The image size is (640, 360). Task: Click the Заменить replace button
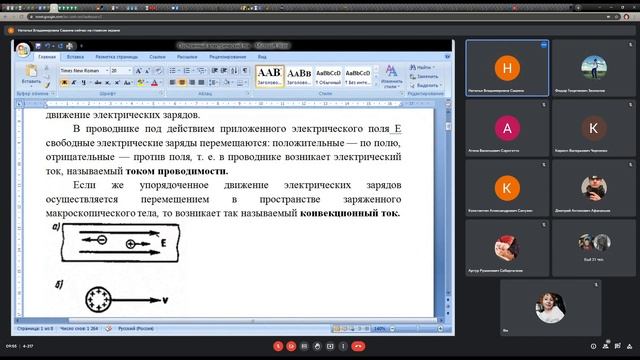(424, 76)
